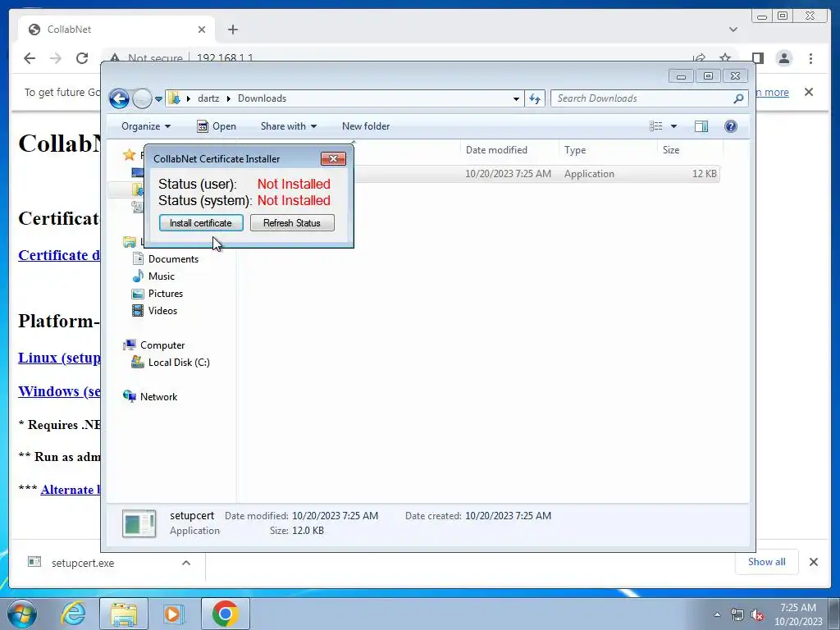Reload the CollabNet page in Chrome
Screen dimensions: 840x630
pos(82,58)
